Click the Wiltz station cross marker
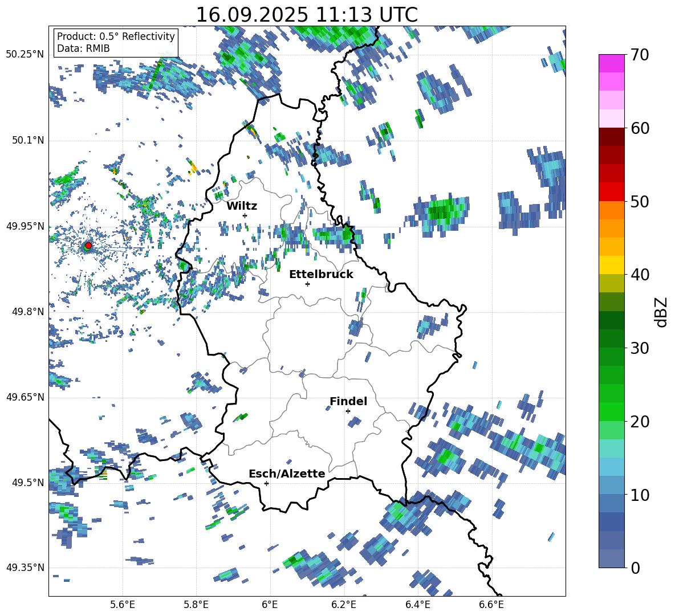675x616 pixels. (245, 215)
